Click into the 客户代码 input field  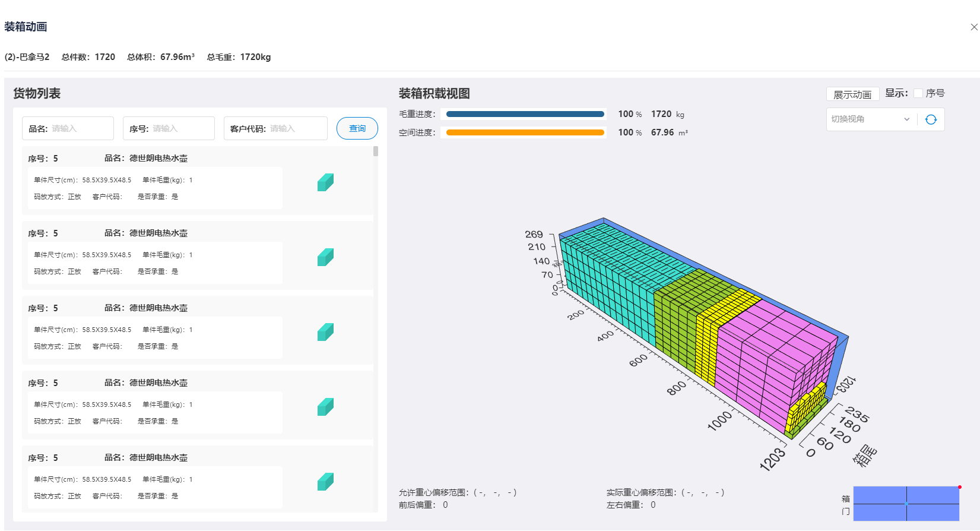click(296, 128)
